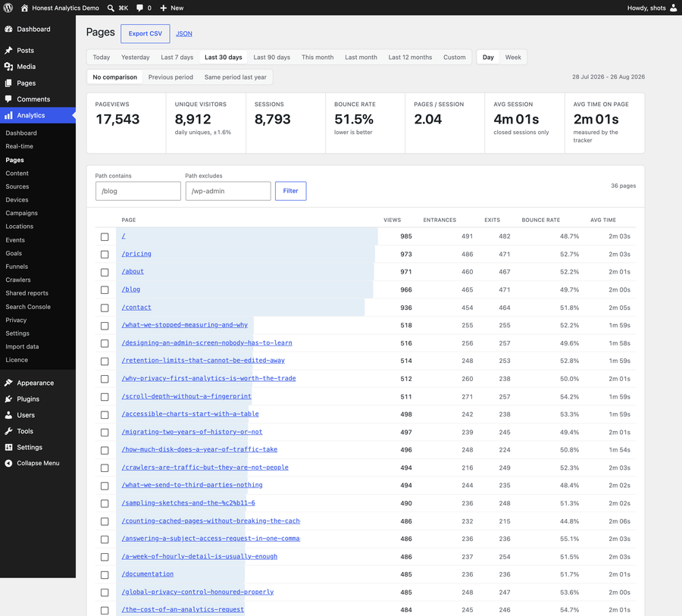This screenshot has height=616, width=682.
Task: Choose Same period last year comparison
Action: click(236, 77)
